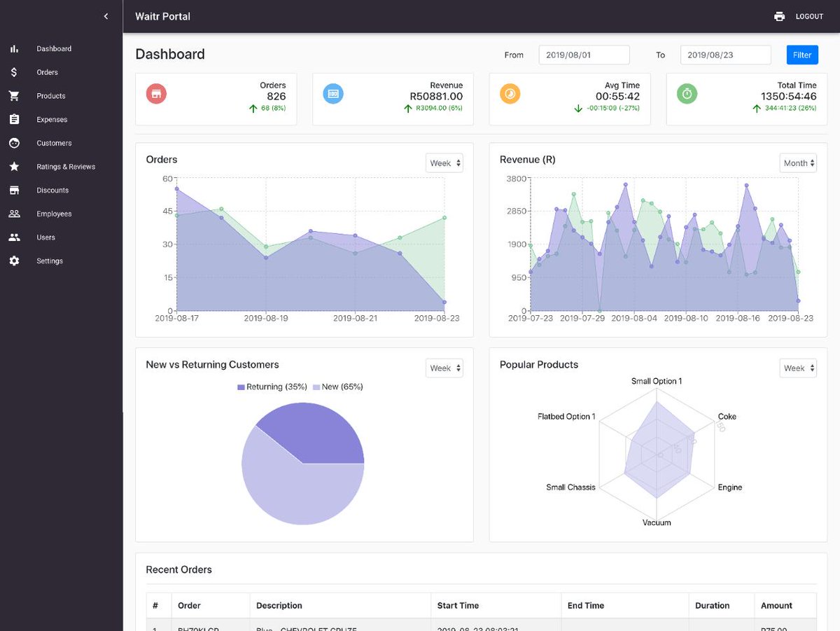Click the gear Settings icon
This screenshot has width=840, height=631.
(14, 261)
